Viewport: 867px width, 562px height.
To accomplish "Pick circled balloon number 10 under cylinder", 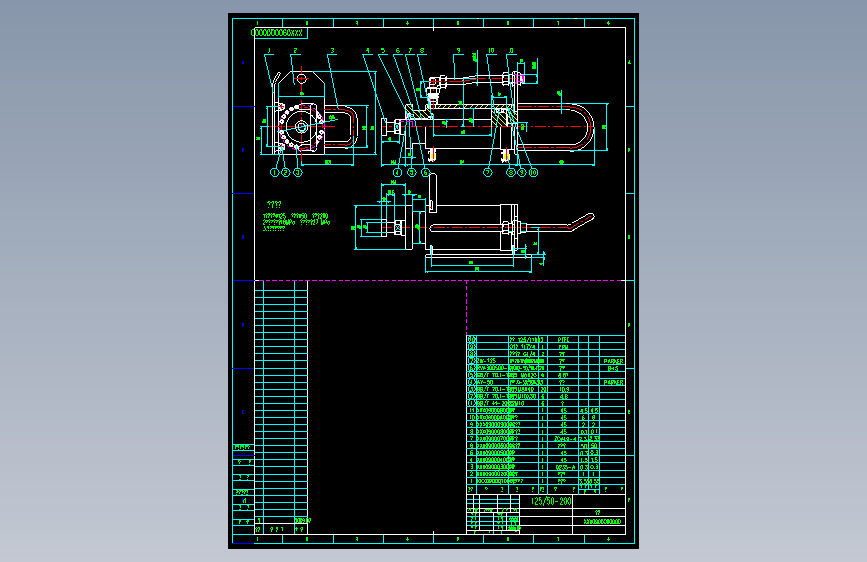I will pos(533,173).
